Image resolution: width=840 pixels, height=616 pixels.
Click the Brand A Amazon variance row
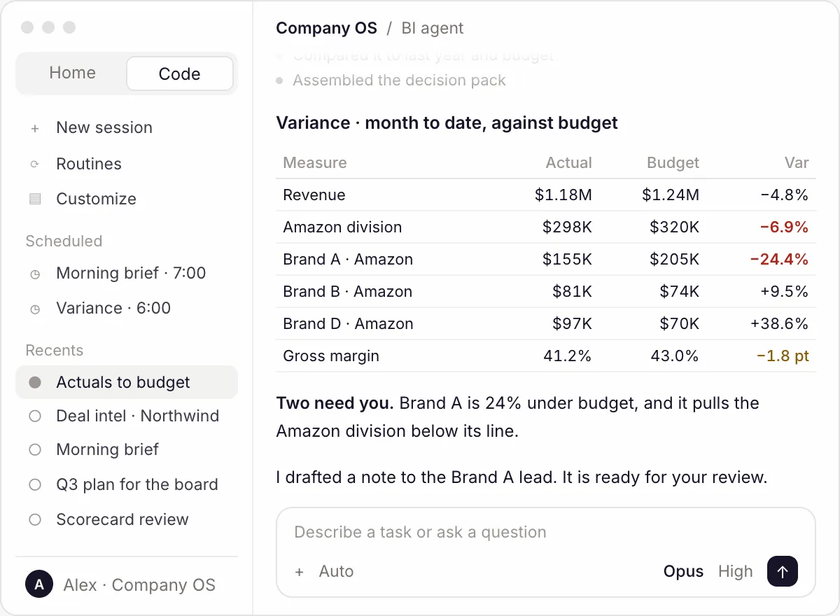[546, 259]
